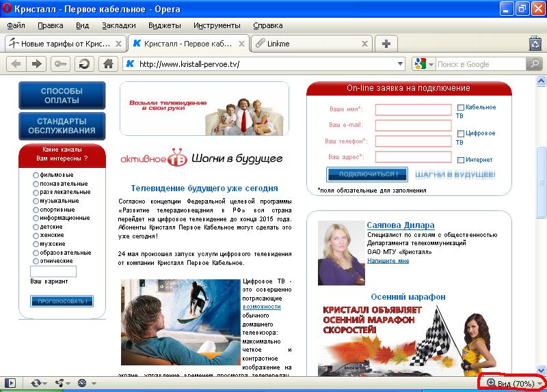Open the Файл menu
Viewport: 547px width, 392px height.
[x=16, y=25]
